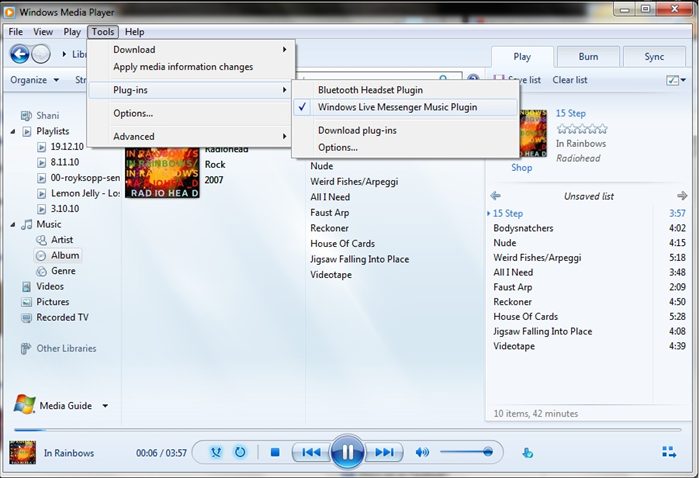Viewport: 699px width, 478px height.
Task: Select In Rainbows album cover in library
Action: click(x=162, y=173)
